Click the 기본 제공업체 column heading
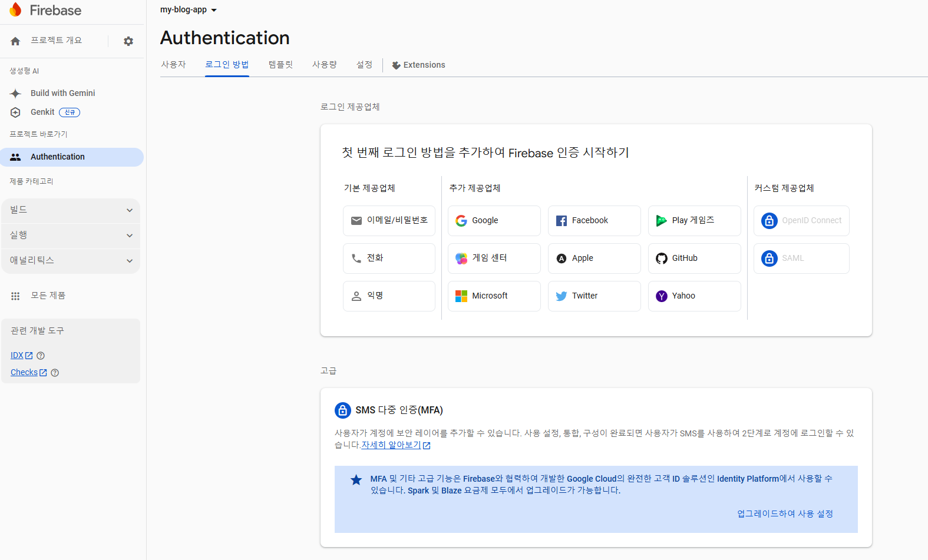Viewport: 928px width, 560px height. pyautogui.click(x=369, y=188)
